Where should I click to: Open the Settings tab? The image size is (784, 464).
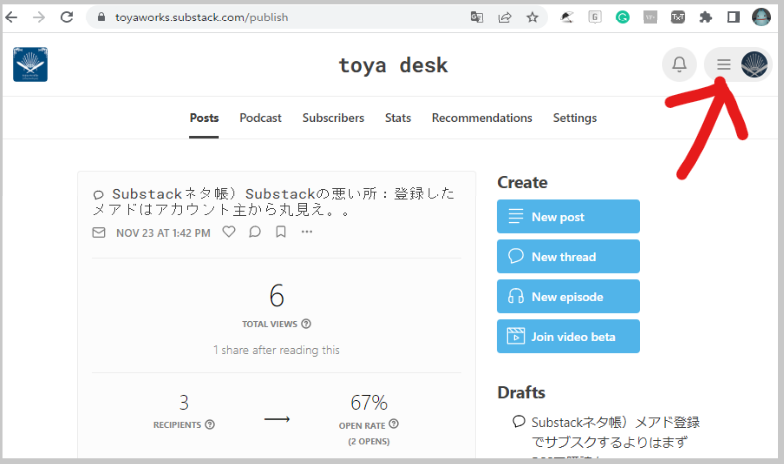click(575, 118)
